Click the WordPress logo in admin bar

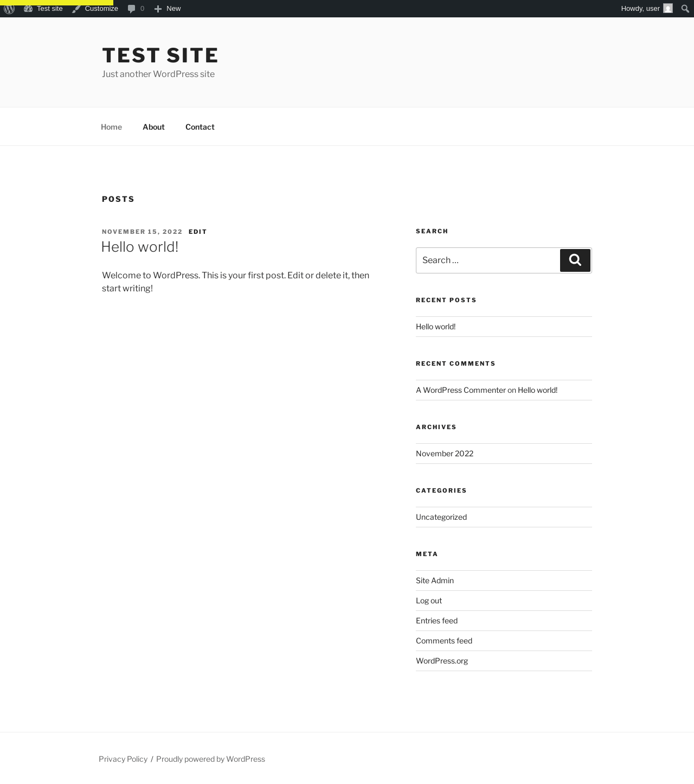[9, 9]
